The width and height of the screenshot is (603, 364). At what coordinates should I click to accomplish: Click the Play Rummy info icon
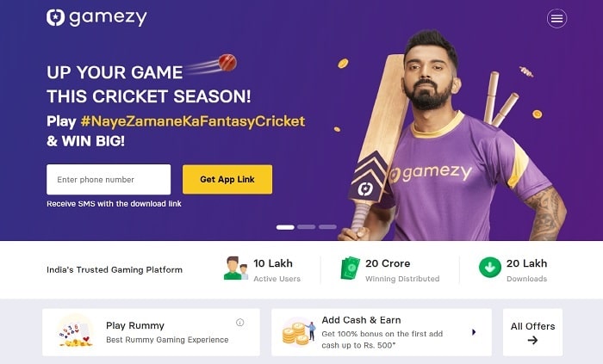coord(240,323)
